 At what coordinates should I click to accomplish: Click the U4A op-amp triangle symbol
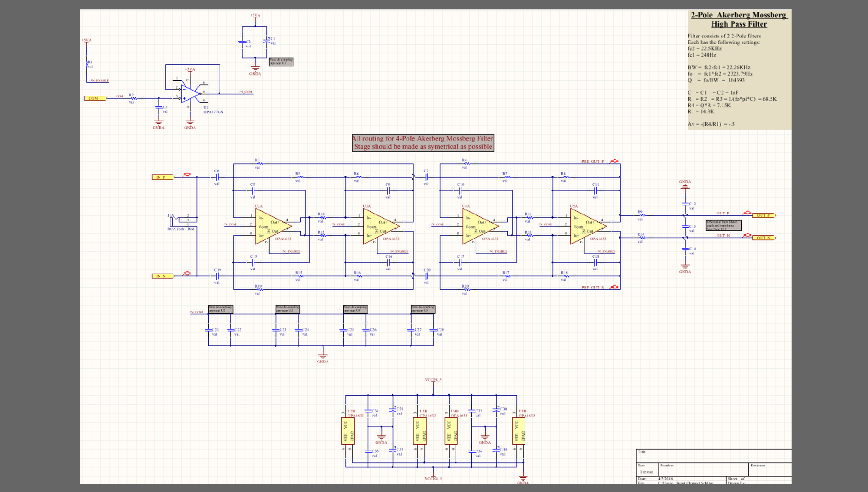click(480, 226)
